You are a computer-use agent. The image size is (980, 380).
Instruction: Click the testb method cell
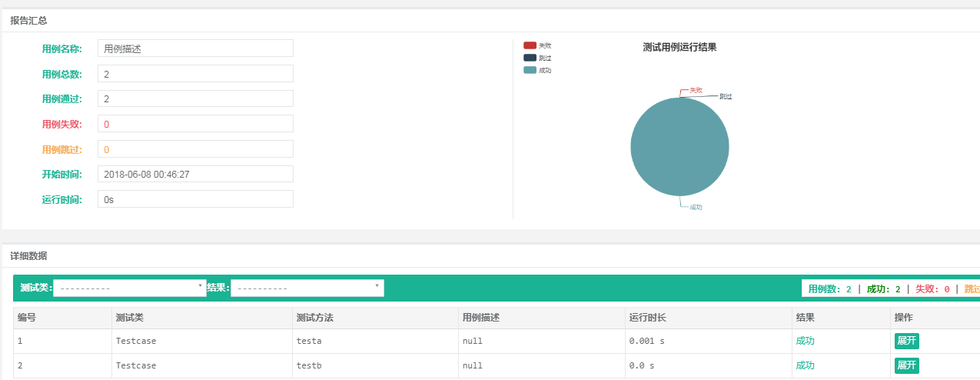(x=374, y=365)
